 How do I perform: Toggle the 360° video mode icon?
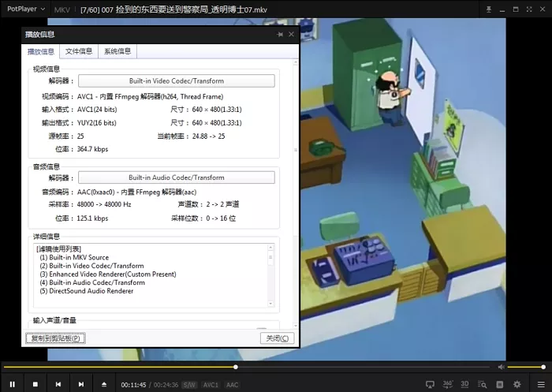[x=448, y=384]
